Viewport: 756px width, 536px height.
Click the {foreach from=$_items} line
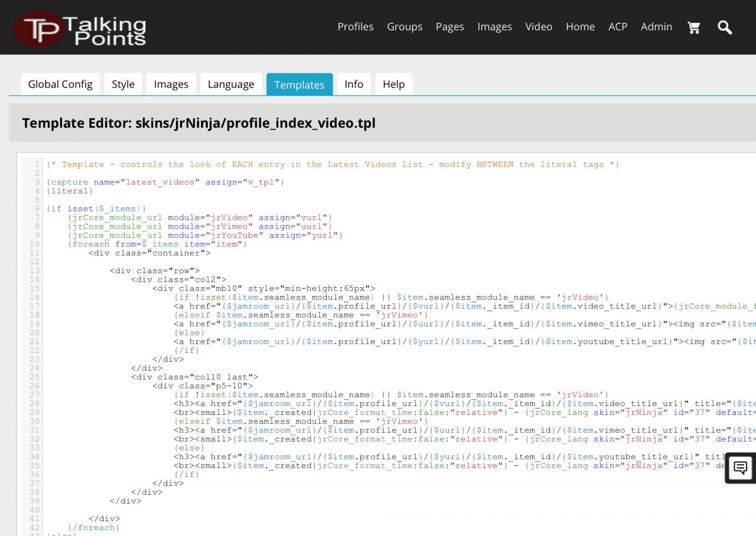158,244
